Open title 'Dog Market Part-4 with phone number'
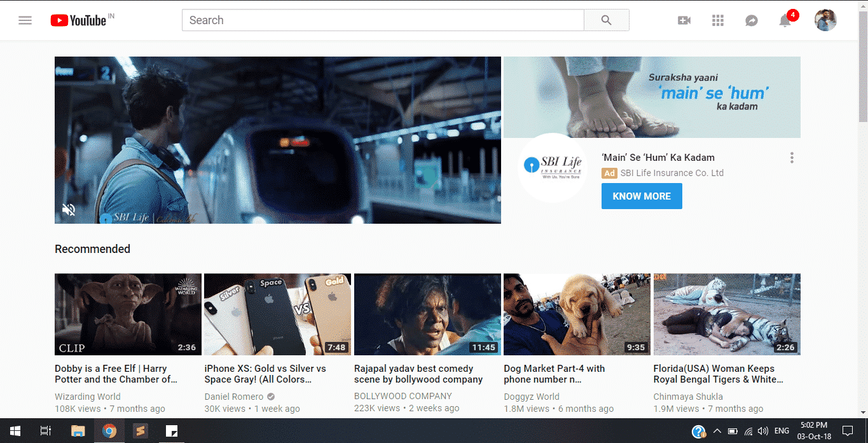The height and width of the screenshot is (443, 868). click(x=555, y=374)
